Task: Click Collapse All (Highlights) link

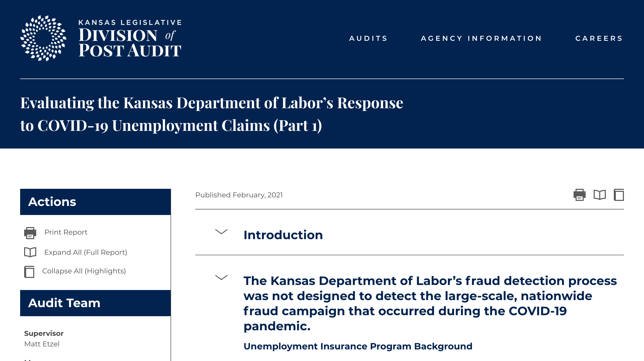Action: (x=84, y=271)
